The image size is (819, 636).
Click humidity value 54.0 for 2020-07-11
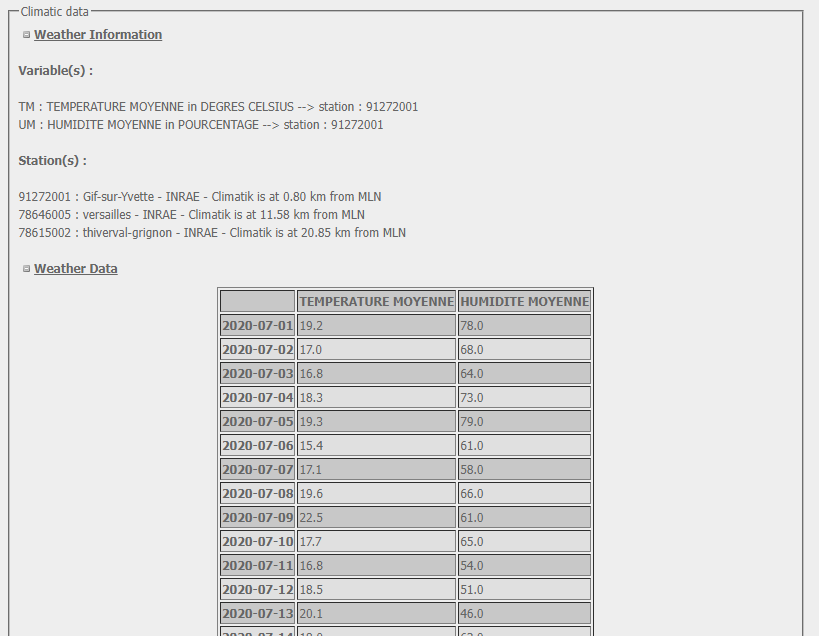(524, 566)
